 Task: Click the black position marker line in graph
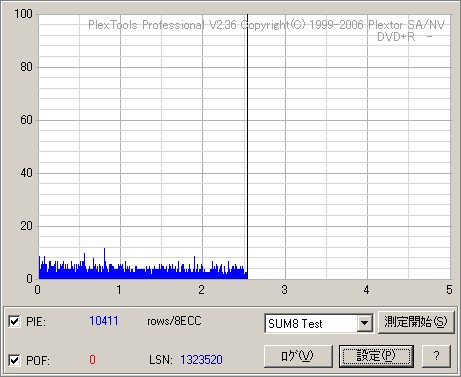click(x=247, y=147)
